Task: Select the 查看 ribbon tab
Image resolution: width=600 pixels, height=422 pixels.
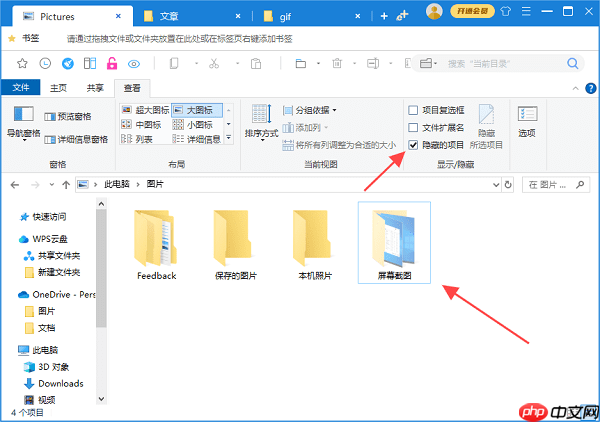Action: (x=132, y=88)
